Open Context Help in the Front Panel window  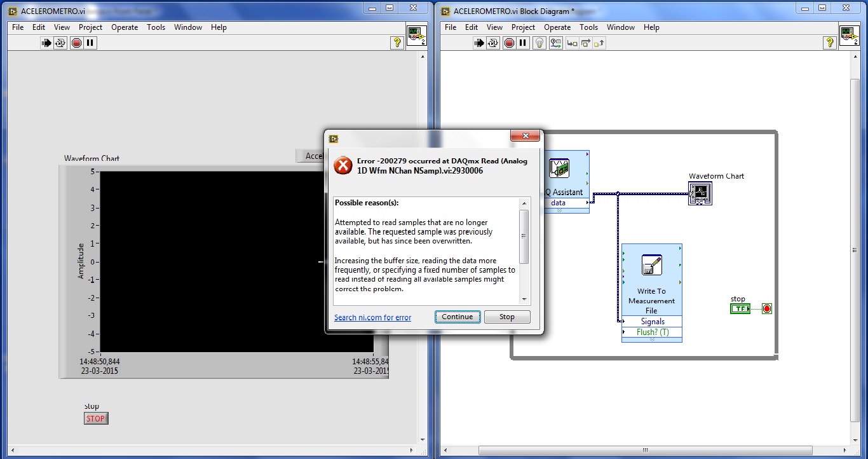pos(397,43)
